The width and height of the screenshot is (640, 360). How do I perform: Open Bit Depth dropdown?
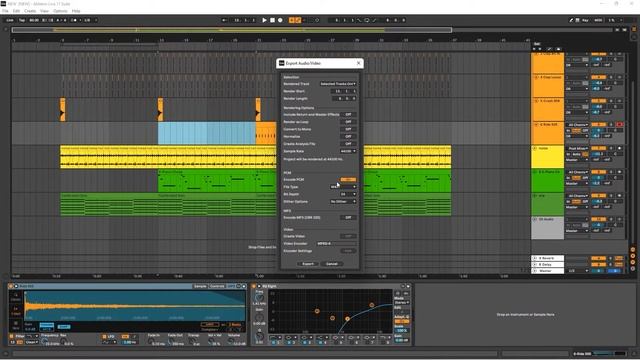(x=348, y=194)
